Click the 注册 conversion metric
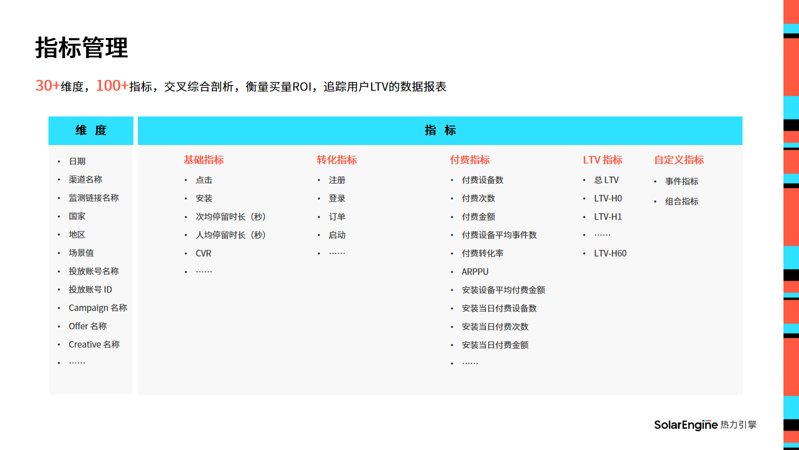Image resolution: width=799 pixels, height=450 pixels. coord(337,180)
